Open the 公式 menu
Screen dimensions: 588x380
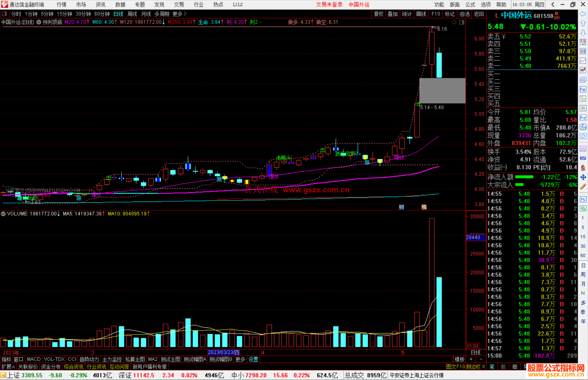point(470,4)
